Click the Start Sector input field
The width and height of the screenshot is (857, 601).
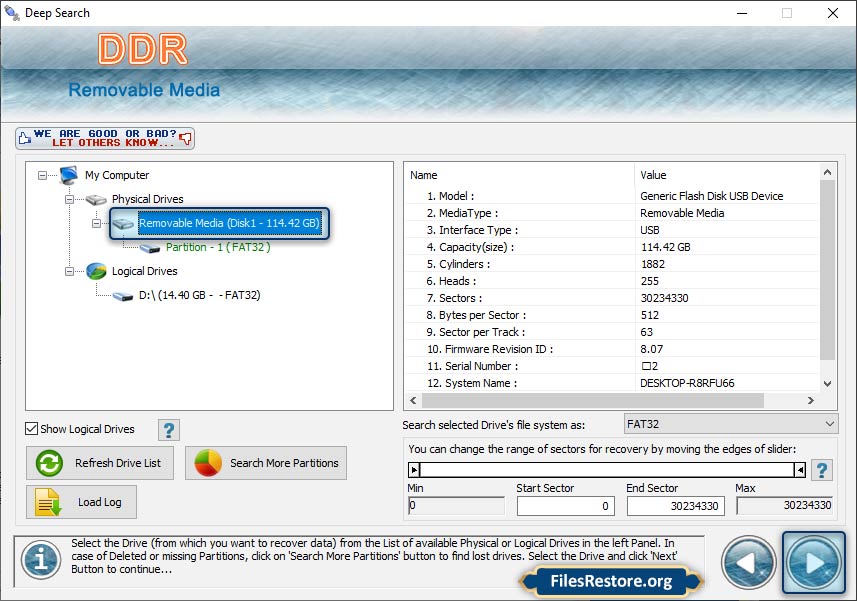click(x=566, y=506)
